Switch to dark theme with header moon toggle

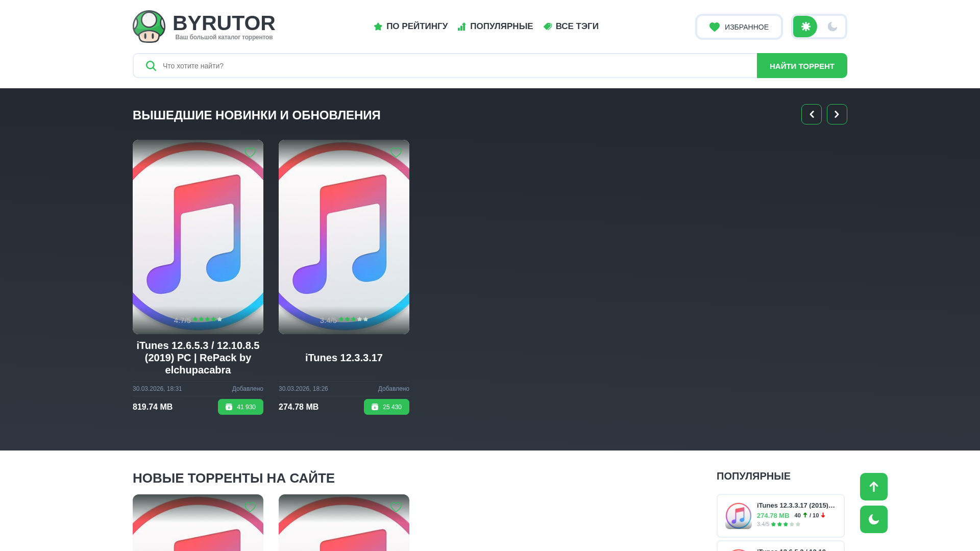pyautogui.click(x=832, y=27)
